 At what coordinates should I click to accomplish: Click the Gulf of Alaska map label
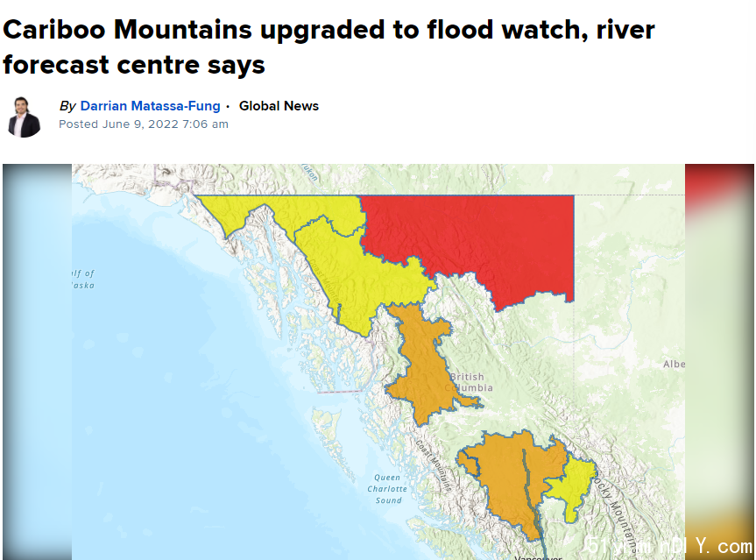(83, 280)
